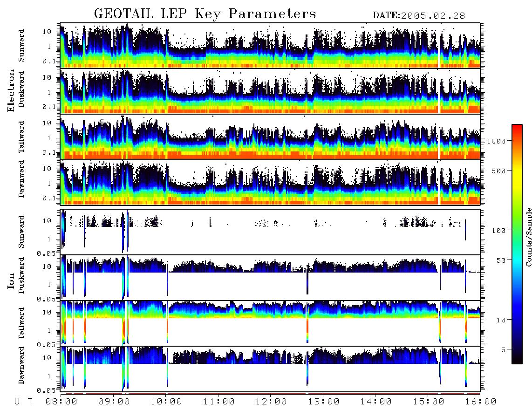Click the 10 tick on Electron Dawnward axis
Screen dimensions: 532x410
47,169
